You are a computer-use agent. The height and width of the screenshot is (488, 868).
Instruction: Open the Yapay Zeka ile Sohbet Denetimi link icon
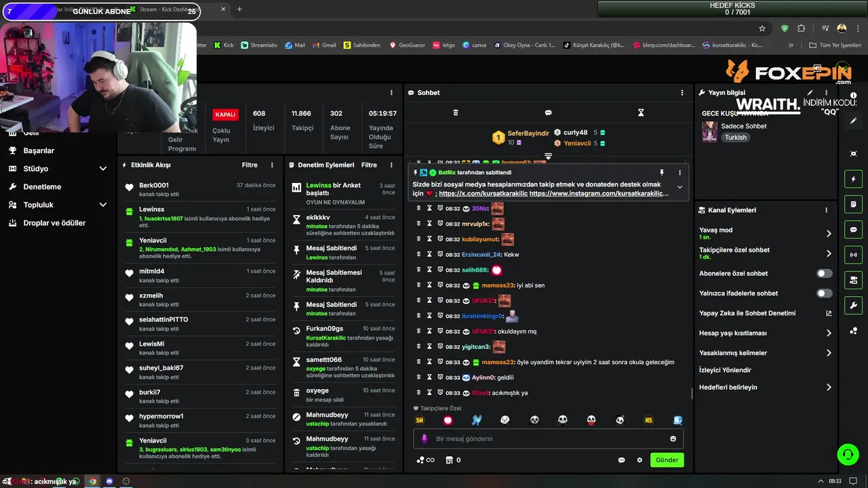(829, 313)
